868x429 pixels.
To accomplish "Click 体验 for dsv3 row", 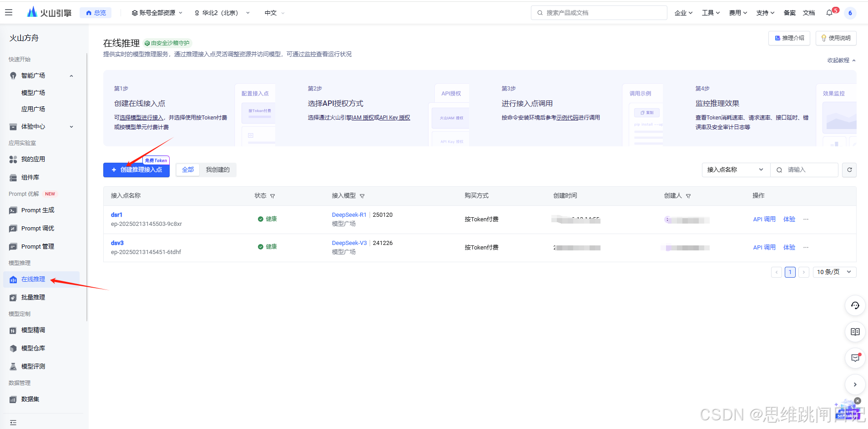I will (789, 248).
